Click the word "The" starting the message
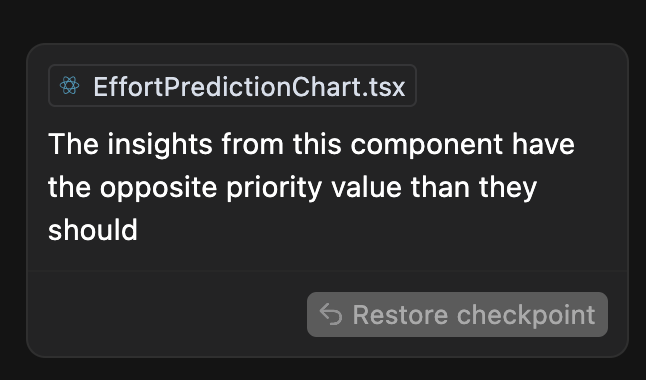The width and height of the screenshot is (646, 380). [73, 144]
